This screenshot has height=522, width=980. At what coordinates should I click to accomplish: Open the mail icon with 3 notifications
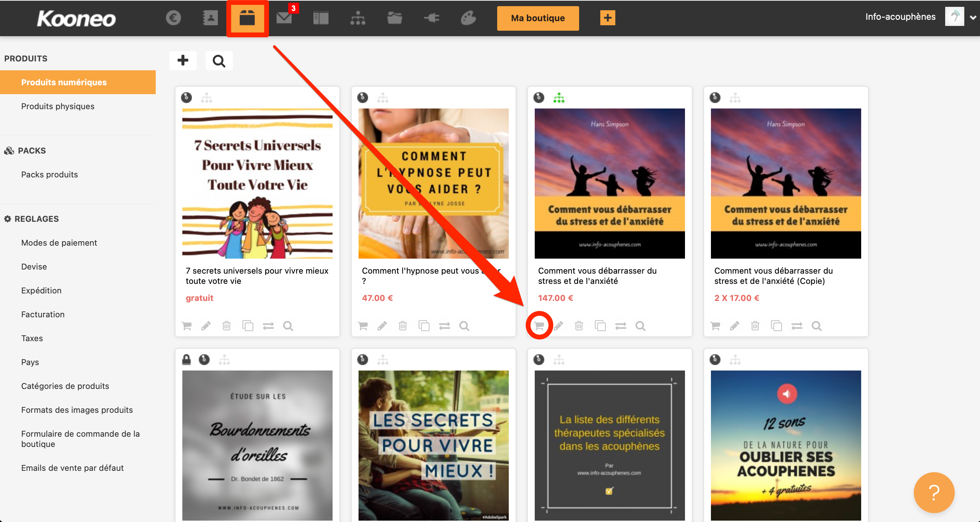click(284, 18)
